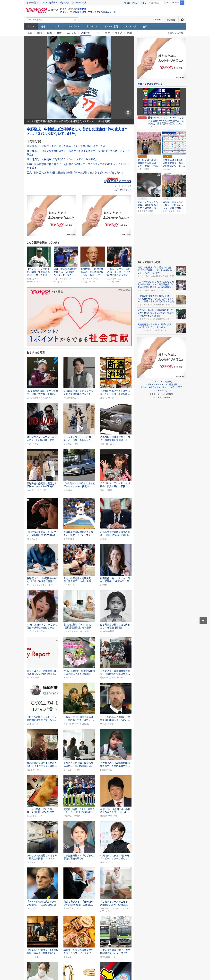Click the Yahoo! JAPAN link in the top bar
Screen dimensions: 210x980
[131, 3]
